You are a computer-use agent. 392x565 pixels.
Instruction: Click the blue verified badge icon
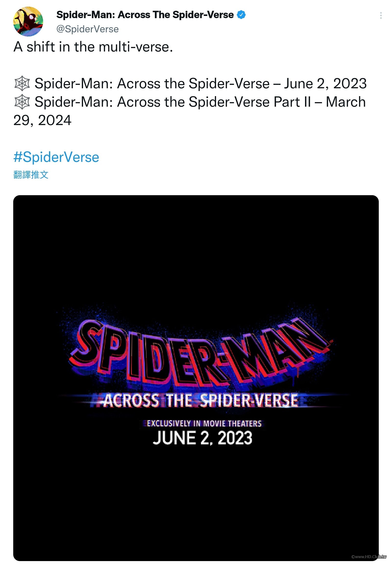pos(241,15)
